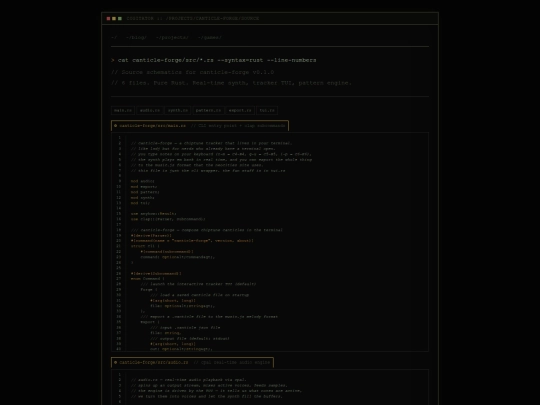Click main.rs code line "mod synth;"

[143, 198]
